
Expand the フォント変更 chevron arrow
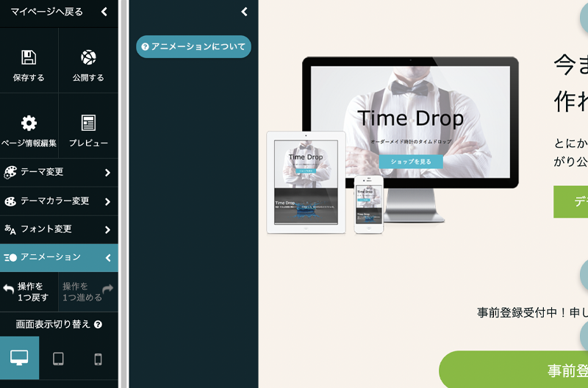(107, 229)
